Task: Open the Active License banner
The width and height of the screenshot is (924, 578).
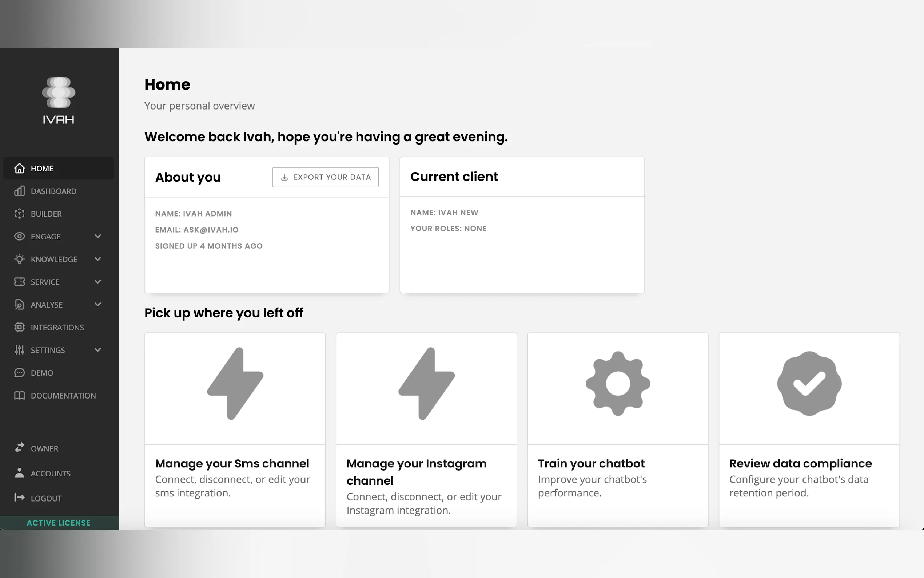Action: [59, 523]
